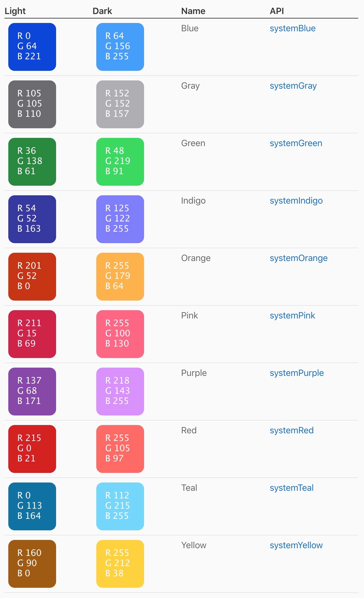This screenshot has height=598, width=364.
Task: Select the dark Yellow swatch R 255 G 212 B 38
Action: pyautogui.click(x=120, y=564)
